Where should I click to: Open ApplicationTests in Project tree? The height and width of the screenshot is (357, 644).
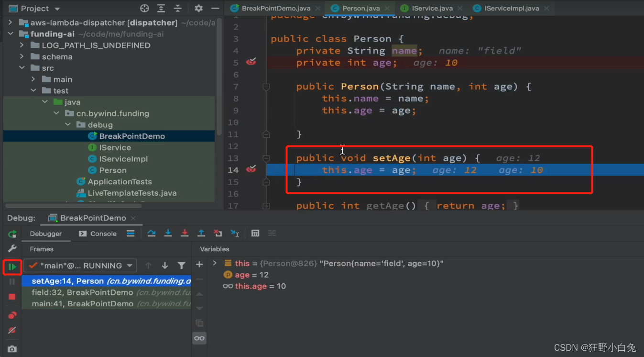[114, 182]
